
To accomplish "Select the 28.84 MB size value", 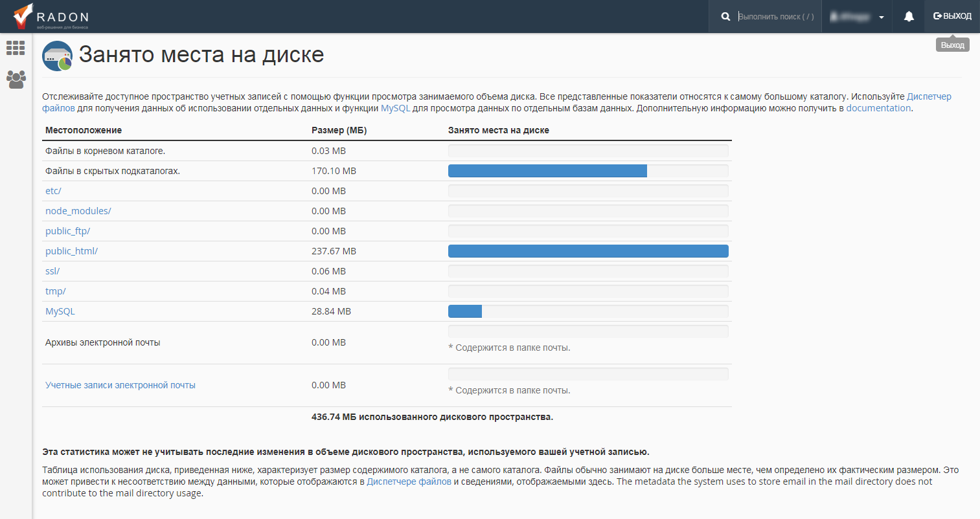I will pyautogui.click(x=331, y=311).
